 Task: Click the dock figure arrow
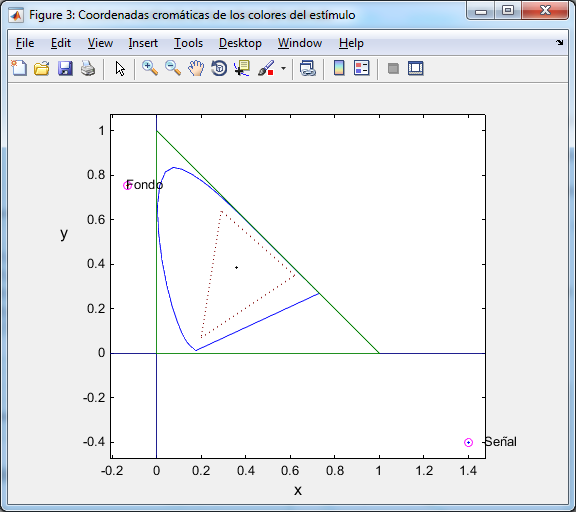click(x=559, y=43)
